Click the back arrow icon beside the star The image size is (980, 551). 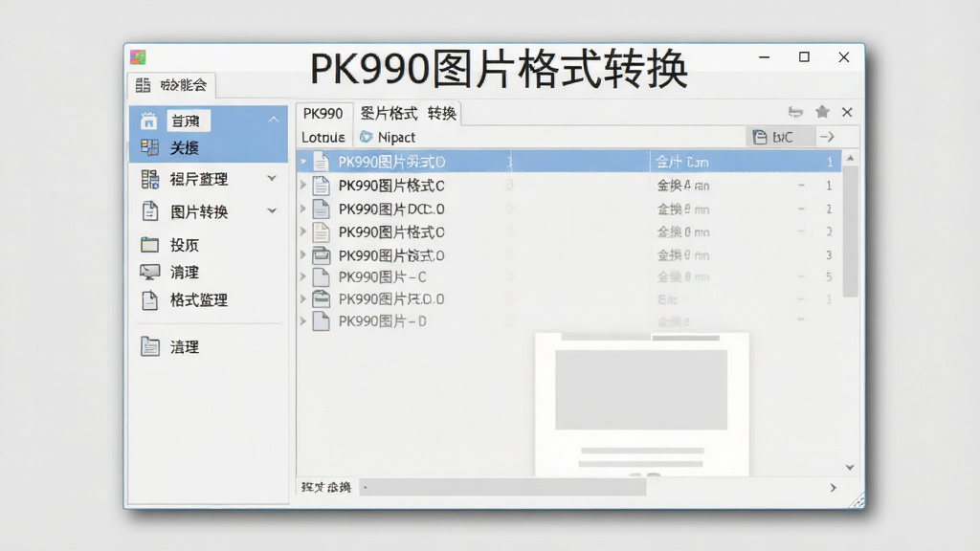click(x=795, y=112)
